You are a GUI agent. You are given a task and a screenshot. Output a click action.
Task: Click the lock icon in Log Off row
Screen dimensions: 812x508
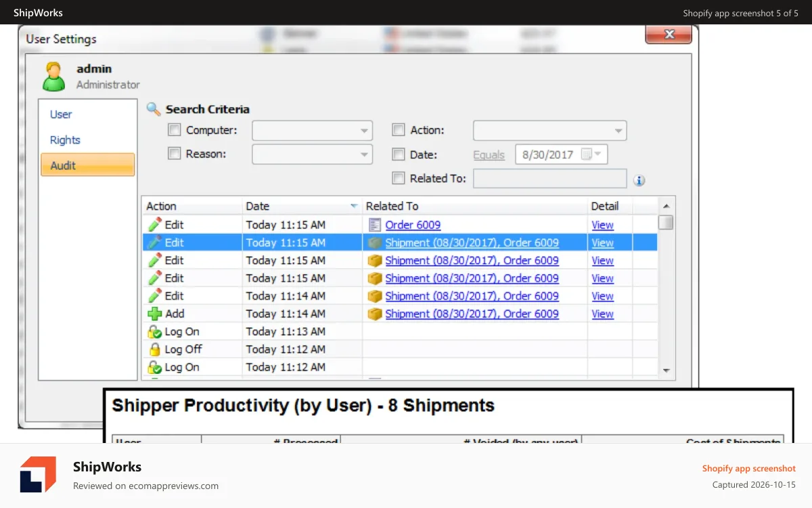[x=155, y=350]
